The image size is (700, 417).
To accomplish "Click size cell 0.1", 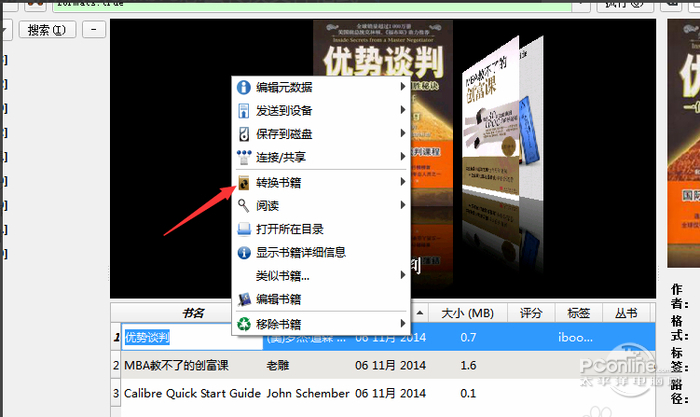I will (x=468, y=393).
